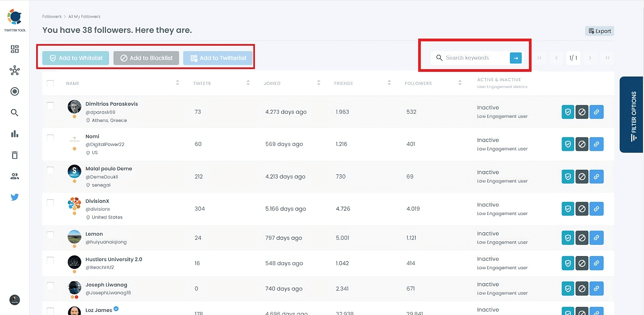The height and width of the screenshot is (315, 644).
Task: Select the network connections icon in sidebar
Action: (14, 71)
